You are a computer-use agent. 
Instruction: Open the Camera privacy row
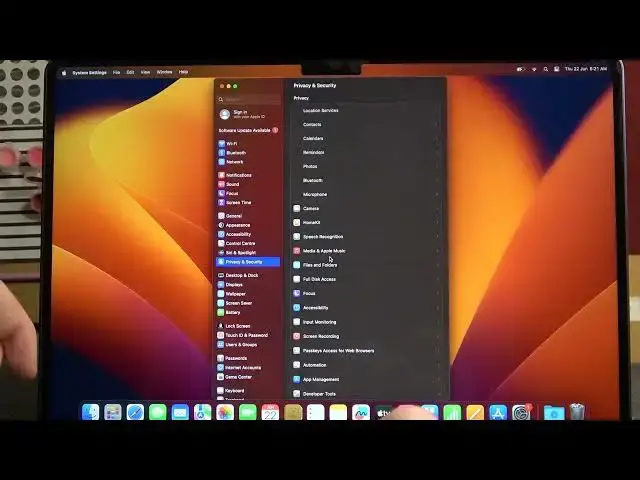366,209
